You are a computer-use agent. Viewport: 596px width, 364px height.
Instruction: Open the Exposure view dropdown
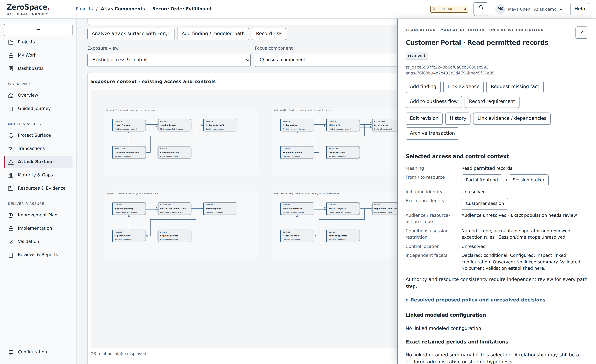[x=169, y=60]
